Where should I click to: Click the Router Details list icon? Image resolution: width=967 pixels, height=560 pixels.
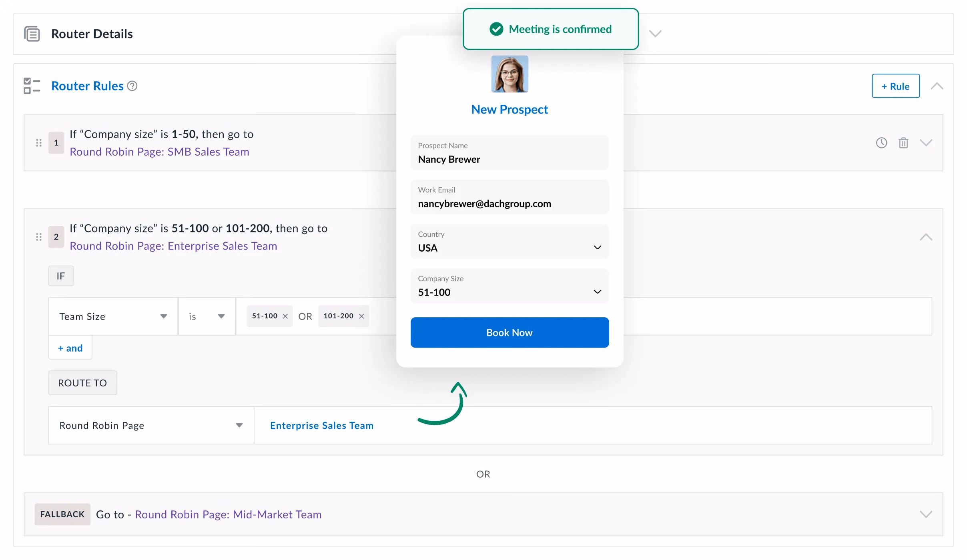coord(32,34)
